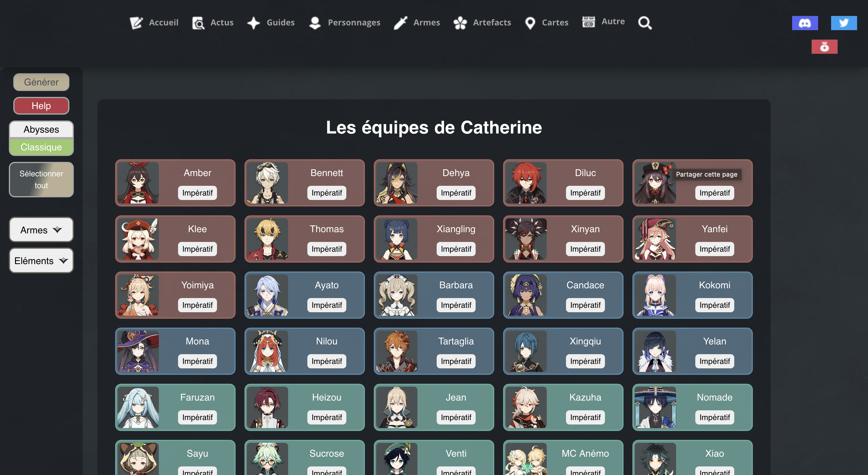
Task: Click the Générer button
Action: click(x=41, y=82)
